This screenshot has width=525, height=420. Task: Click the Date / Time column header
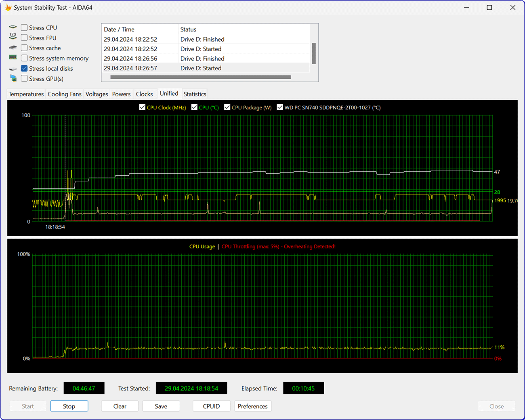[x=139, y=29]
